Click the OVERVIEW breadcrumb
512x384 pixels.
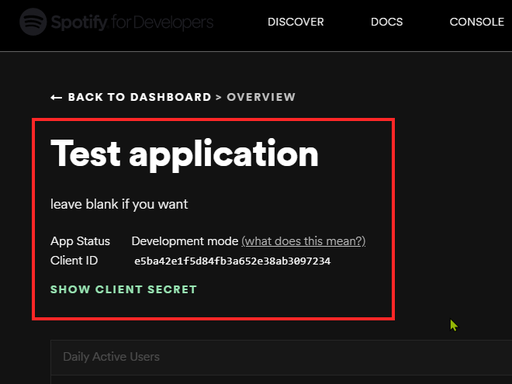[x=261, y=97]
